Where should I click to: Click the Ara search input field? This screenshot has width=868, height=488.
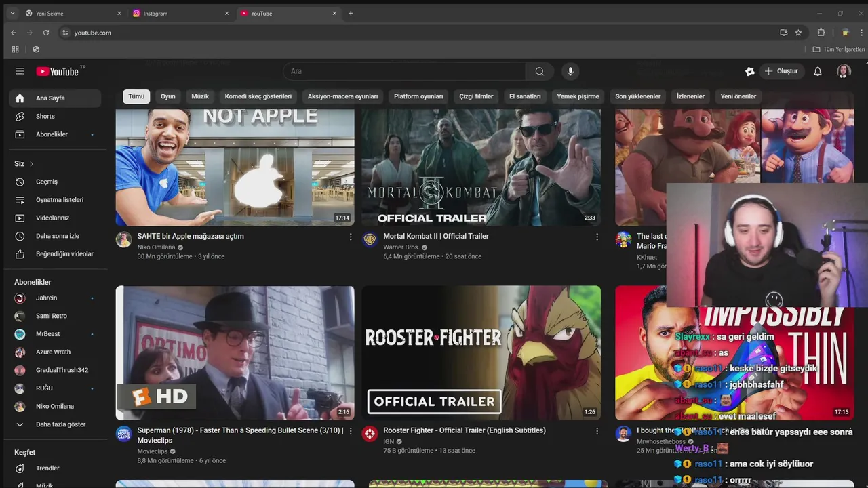point(404,71)
